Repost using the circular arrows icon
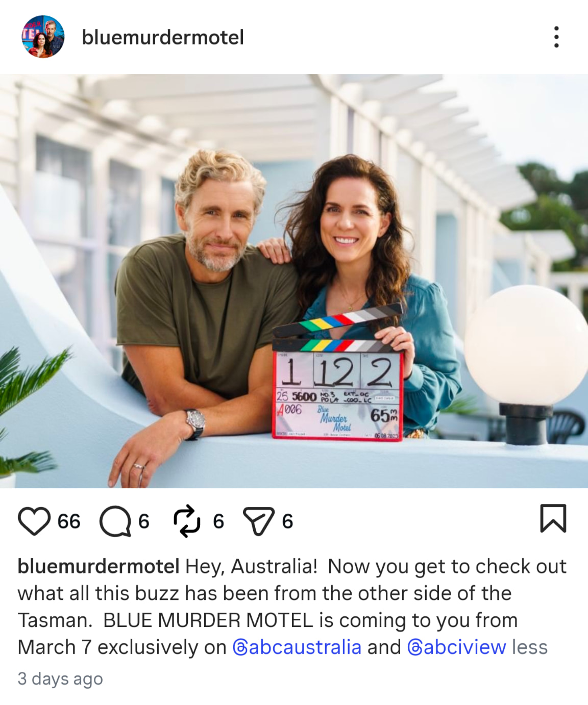 click(187, 521)
